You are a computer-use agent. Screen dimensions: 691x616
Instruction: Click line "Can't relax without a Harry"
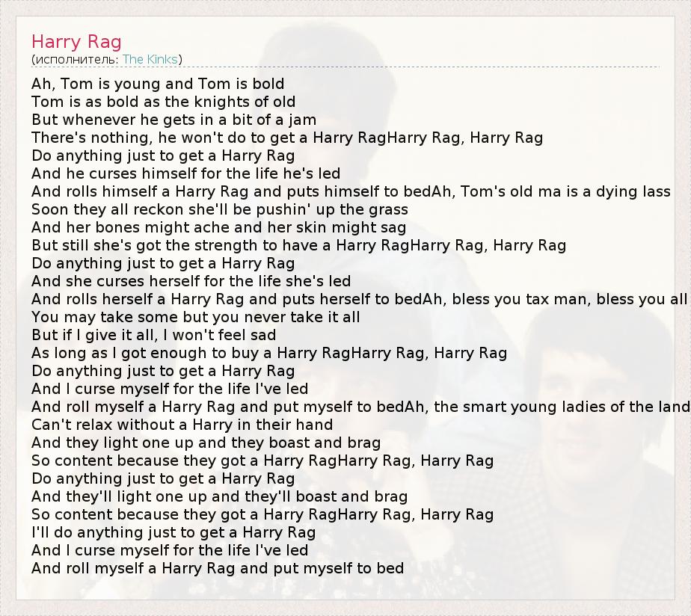click(x=182, y=425)
